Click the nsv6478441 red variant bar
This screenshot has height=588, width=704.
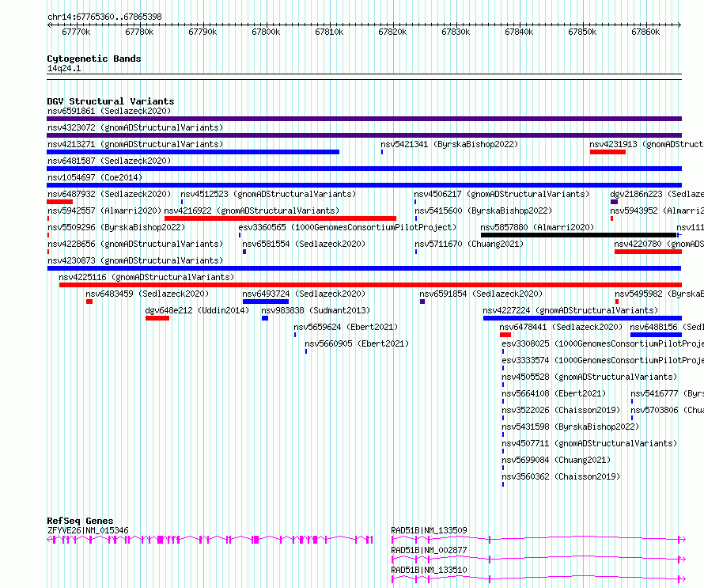[505, 335]
